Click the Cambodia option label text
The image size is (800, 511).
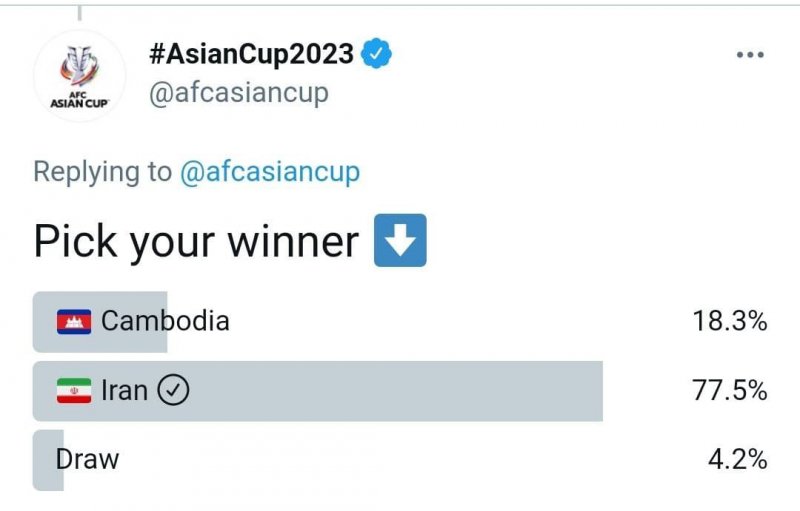click(165, 321)
